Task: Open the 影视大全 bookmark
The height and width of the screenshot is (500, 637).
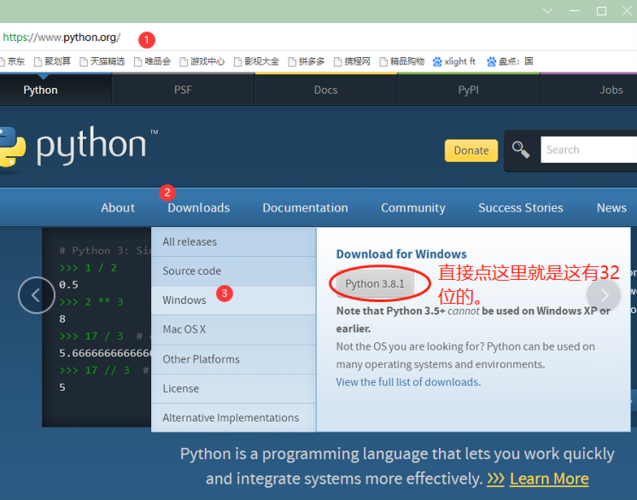Action: tap(256, 61)
